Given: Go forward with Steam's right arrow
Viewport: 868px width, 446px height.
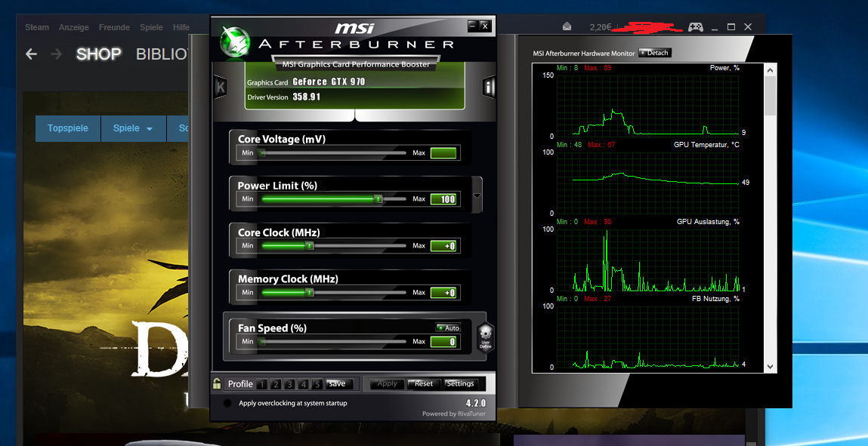Looking at the screenshot, I should [x=56, y=54].
